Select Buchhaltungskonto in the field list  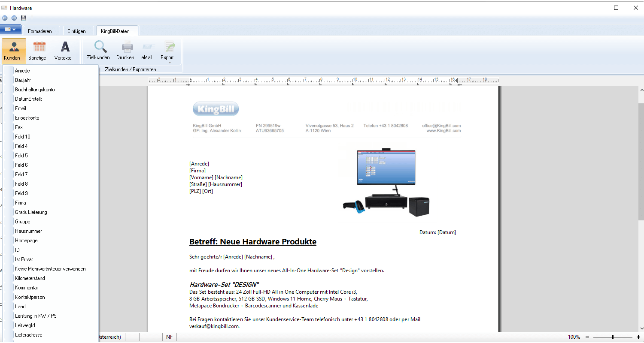point(51,90)
